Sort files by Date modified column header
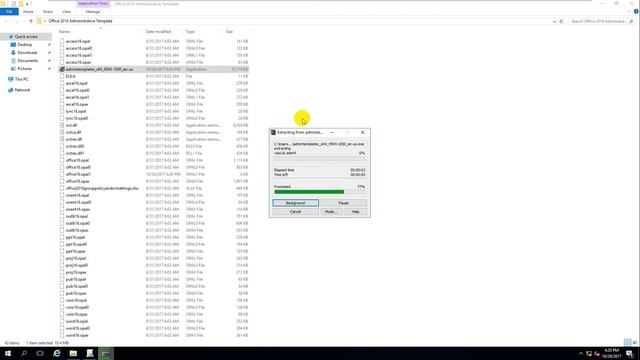The width and height of the screenshot is (640, 360). click(x=158, y=32)
